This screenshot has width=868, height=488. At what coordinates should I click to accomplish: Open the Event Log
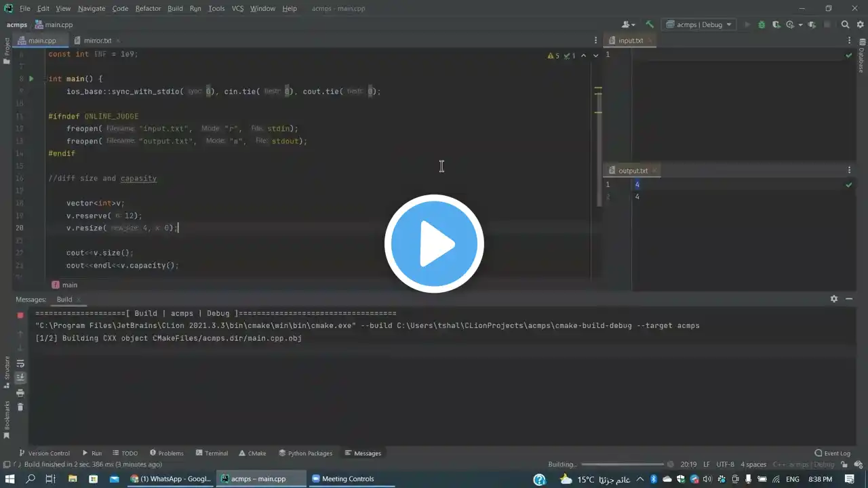click(832, 453)
